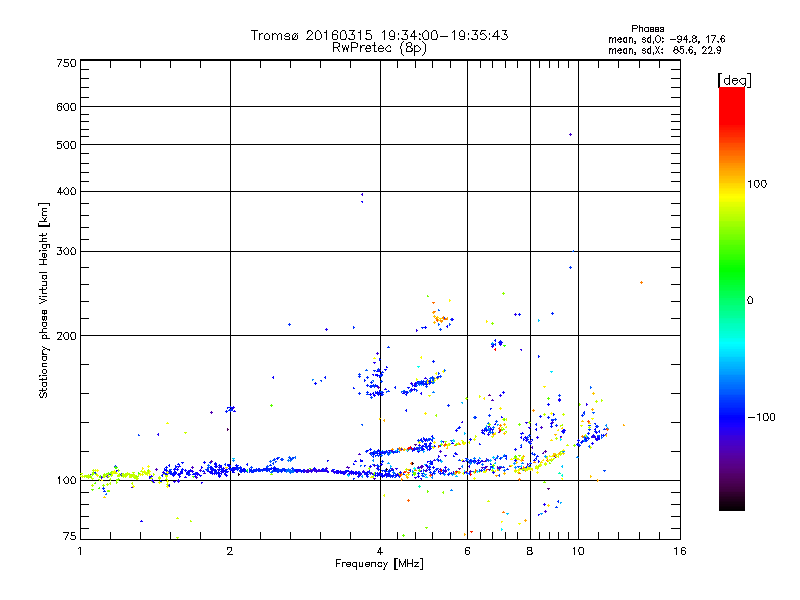Viewport: 800px width, 600px height.
Task: Click the y-axis '75' tick label
Action: pos(70,536)
